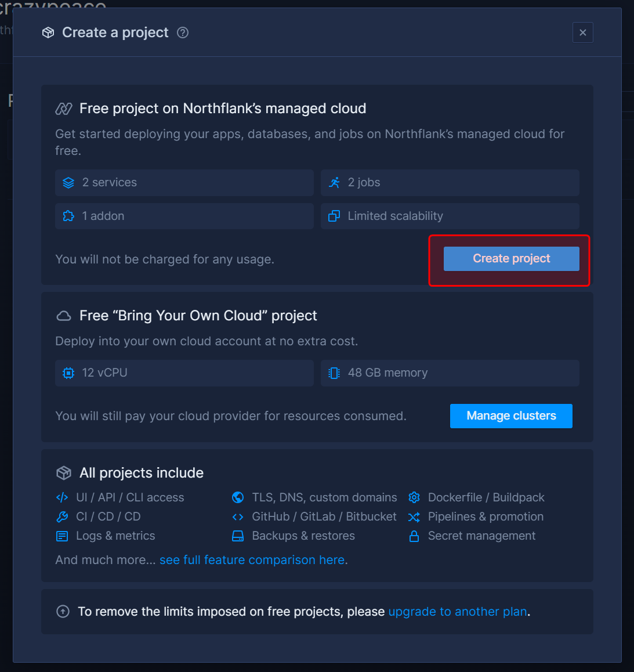Click the Limited scalability icon
634x672 pixels.
(334, 216)
